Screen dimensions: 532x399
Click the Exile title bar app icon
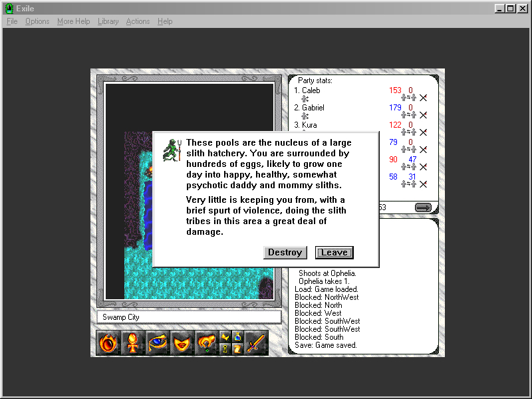tap(9, 8)
